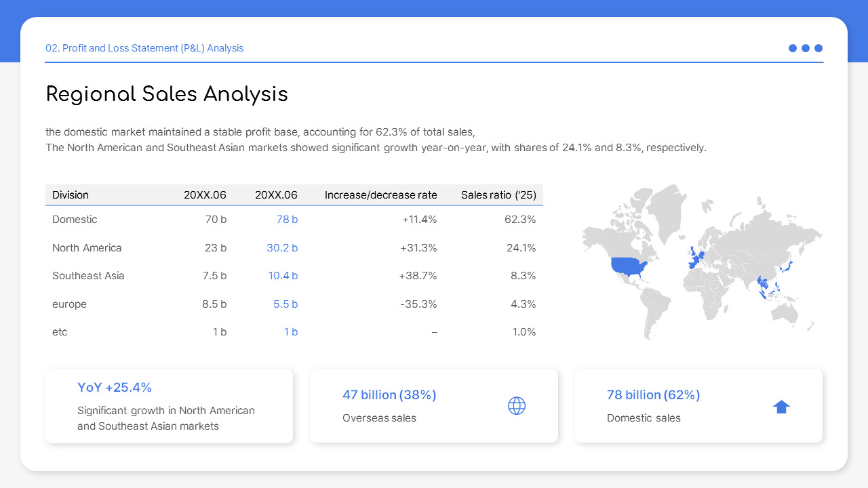Click the rightmost blue dot icon
The image size is (868, 488).
pyautogui.click(x=818, y=48)
